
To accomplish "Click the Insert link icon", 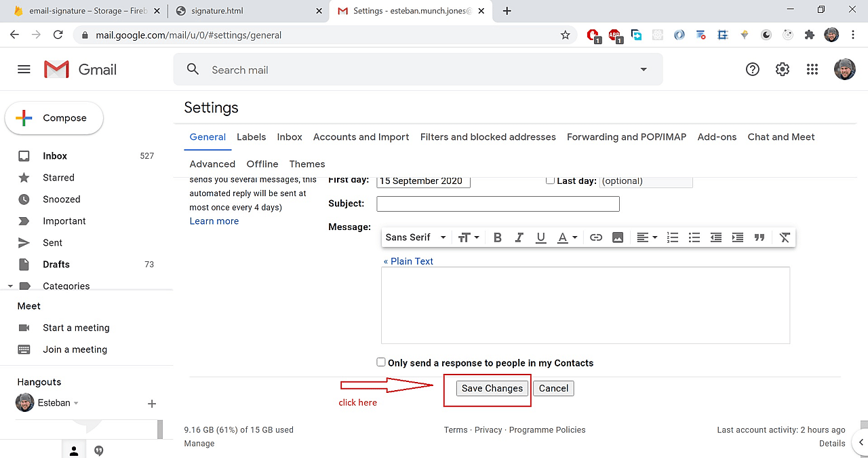I will [x=596, y=237].
